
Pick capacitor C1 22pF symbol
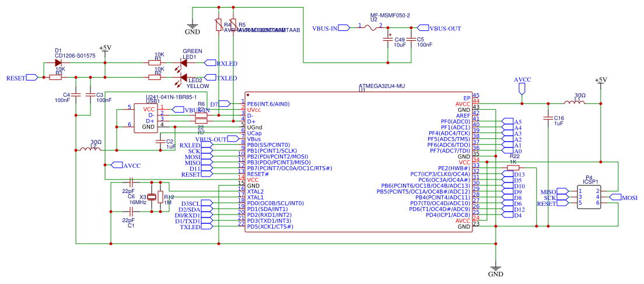131,212
